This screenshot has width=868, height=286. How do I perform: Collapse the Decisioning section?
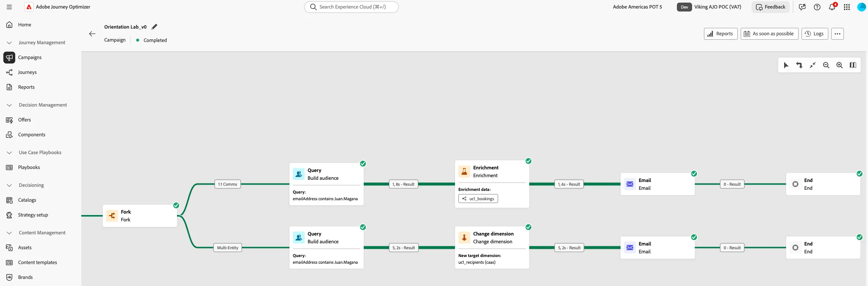tap(9, 185)
